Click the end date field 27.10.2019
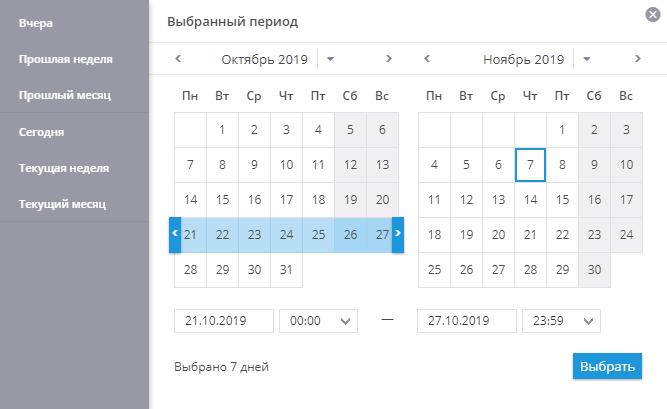The image size is (667, 409). (x=466, y=321)
